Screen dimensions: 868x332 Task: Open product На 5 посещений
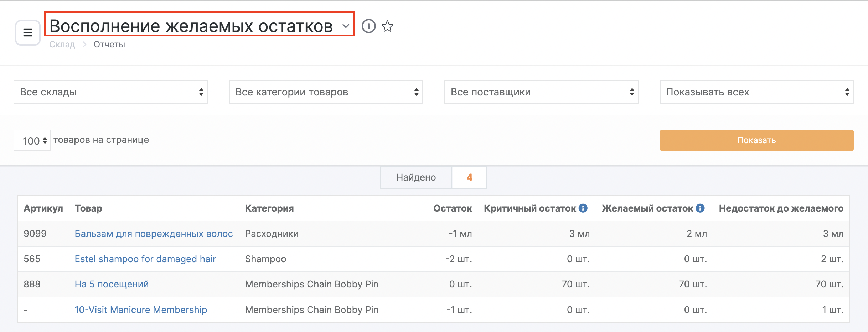tap(112, 284)
